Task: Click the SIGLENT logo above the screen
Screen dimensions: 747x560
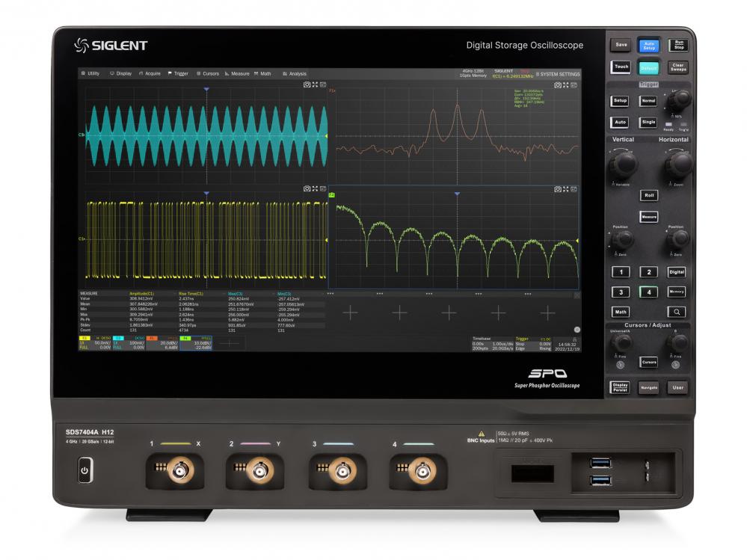Action: [x=109, y=46]
